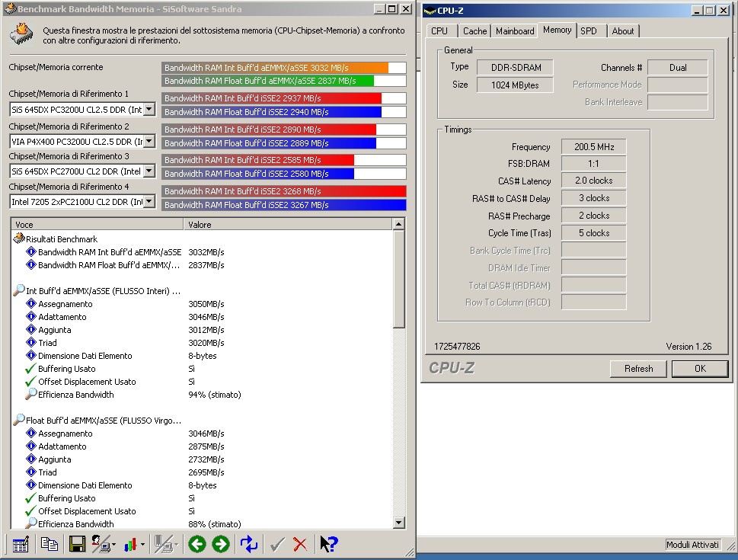The width and height of the screenshot is (738, 560).
Task: Click the user and computer toolbar icon
Action: tap(101, 545)
